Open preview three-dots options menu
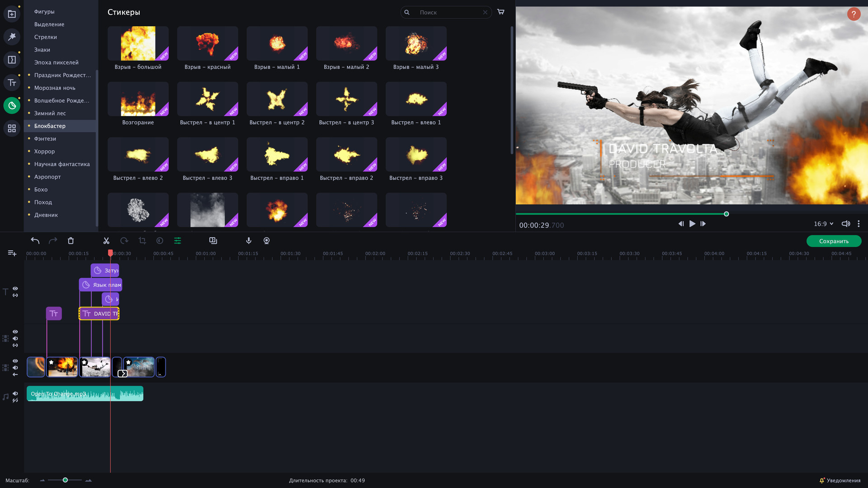Screen dimensions: 868x488 pos(859,224)
